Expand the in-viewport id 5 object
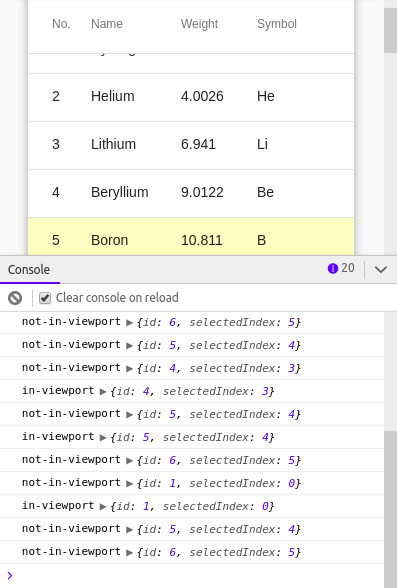Screen dimensions: 397x588 103,437
